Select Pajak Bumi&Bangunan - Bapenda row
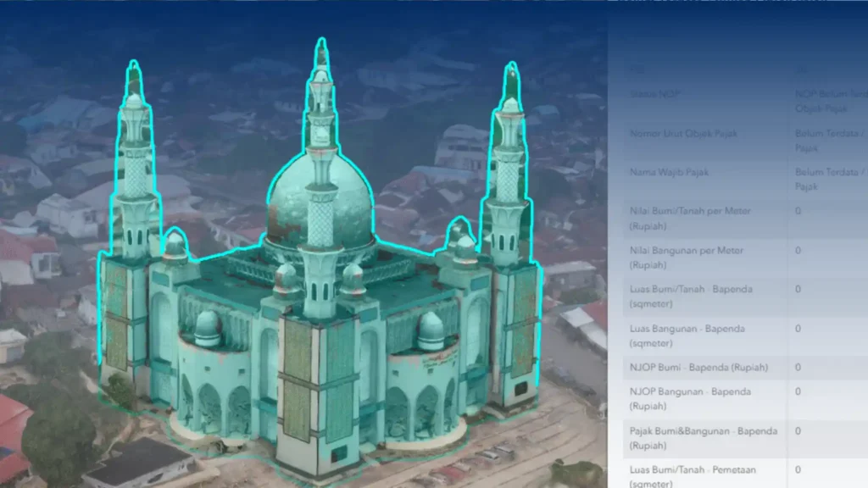Image resolution: width=868 pixels, height=488 pixels. [x=703, y=437]
